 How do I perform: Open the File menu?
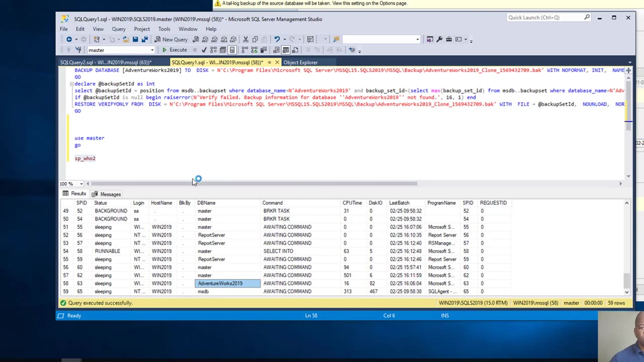tap(64, 29)
